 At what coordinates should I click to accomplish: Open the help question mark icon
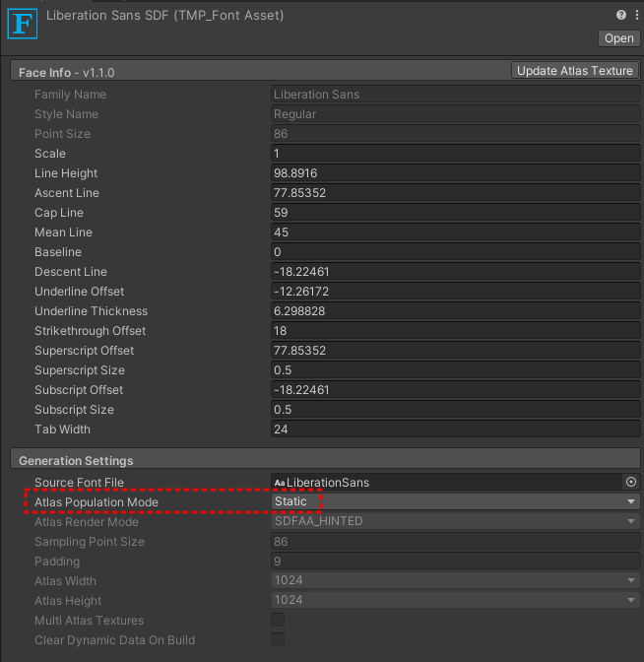point(620,15)
